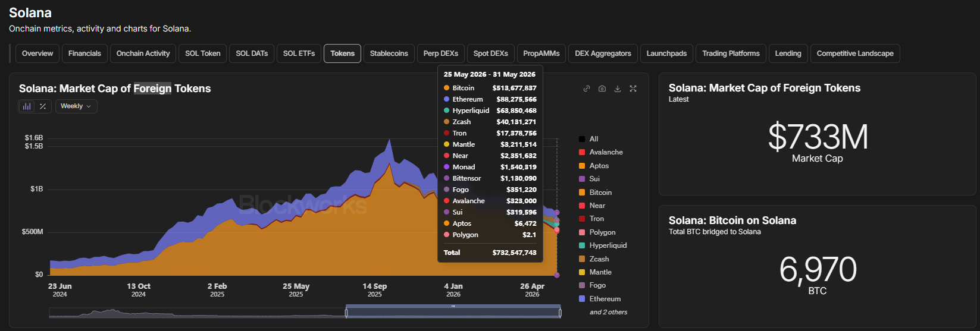Click chart title 'Solana: Market Cap of Foreign Tokens'

coord(115,89)
